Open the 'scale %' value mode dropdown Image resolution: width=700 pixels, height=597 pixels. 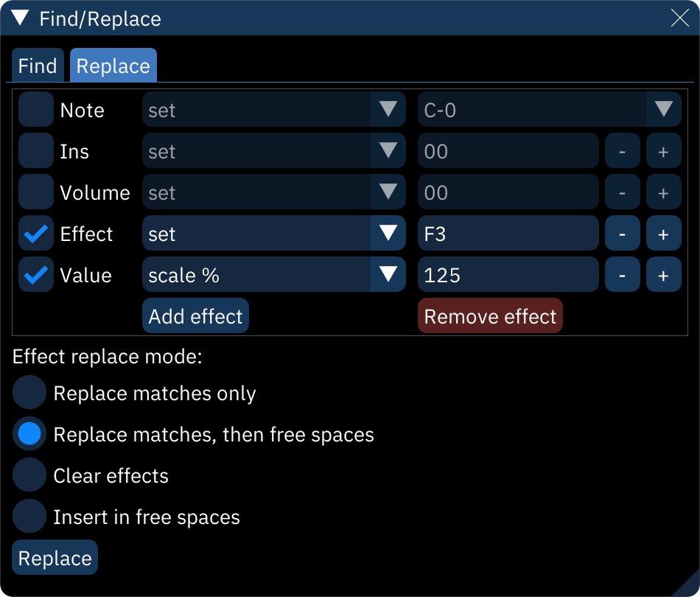coord(273,274)
